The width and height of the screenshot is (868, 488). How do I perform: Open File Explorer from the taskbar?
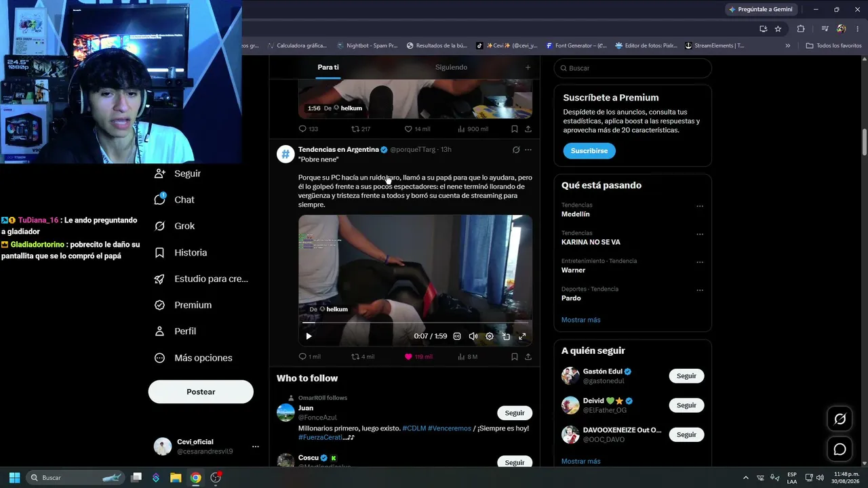[176, 478]
